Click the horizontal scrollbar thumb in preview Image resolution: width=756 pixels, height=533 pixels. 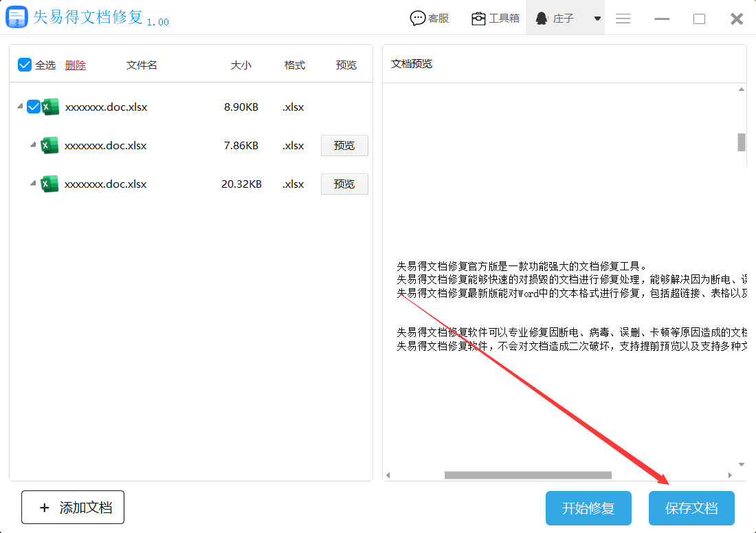(528, 475)
